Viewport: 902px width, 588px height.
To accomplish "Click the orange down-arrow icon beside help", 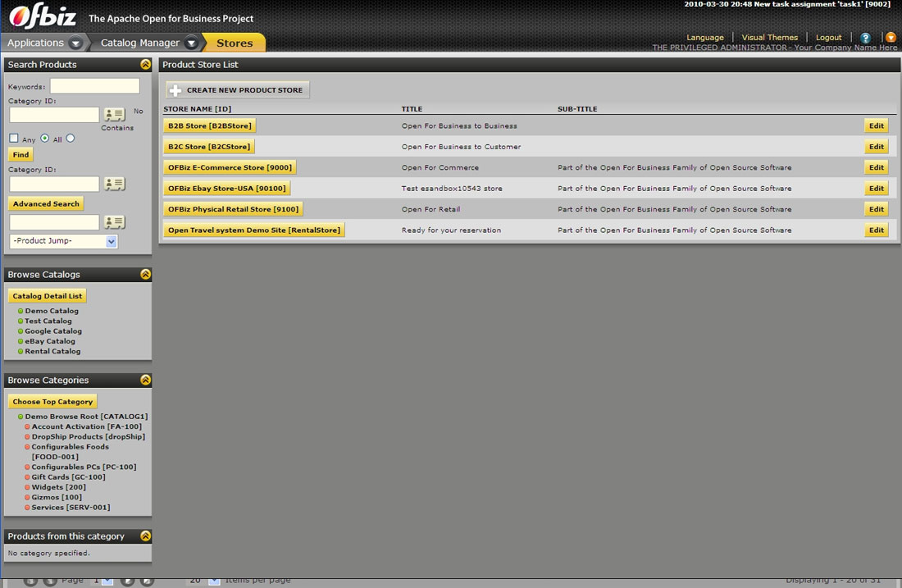I will tap(891, 38).
